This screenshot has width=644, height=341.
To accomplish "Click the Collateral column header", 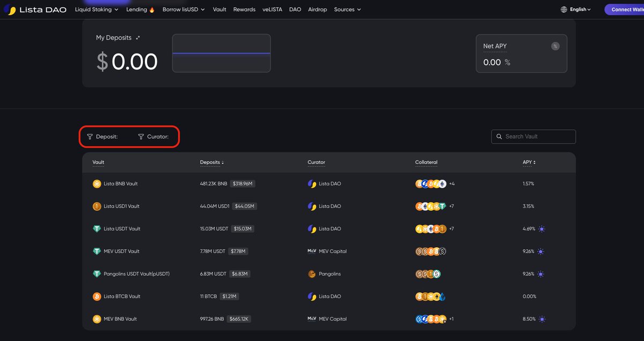I will pyautogui.click(x=426, y=162).
